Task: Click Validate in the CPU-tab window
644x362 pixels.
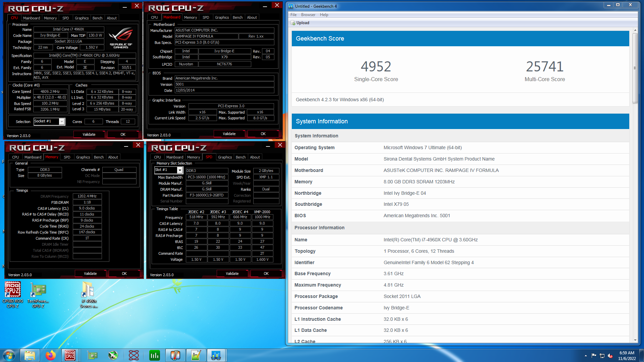Action: (x=89, y=134)
